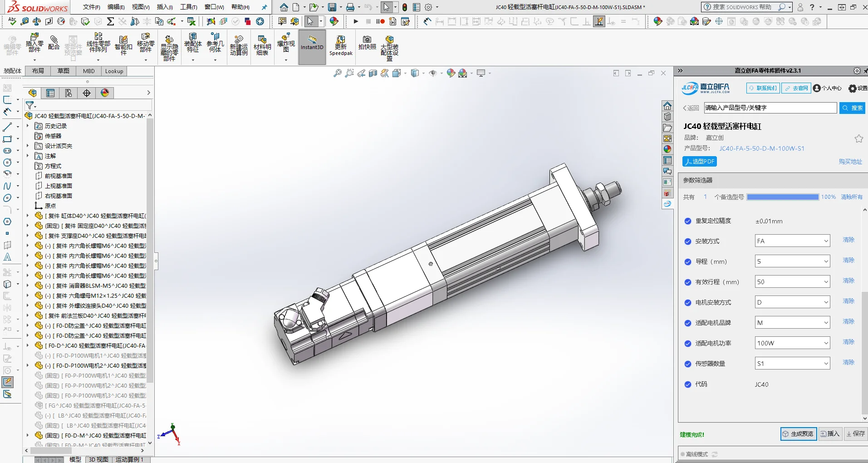Screen dimensions: 868x463
Task: Open the 传感器数量 S1 dropdown
Action: (x=792, y=364)
